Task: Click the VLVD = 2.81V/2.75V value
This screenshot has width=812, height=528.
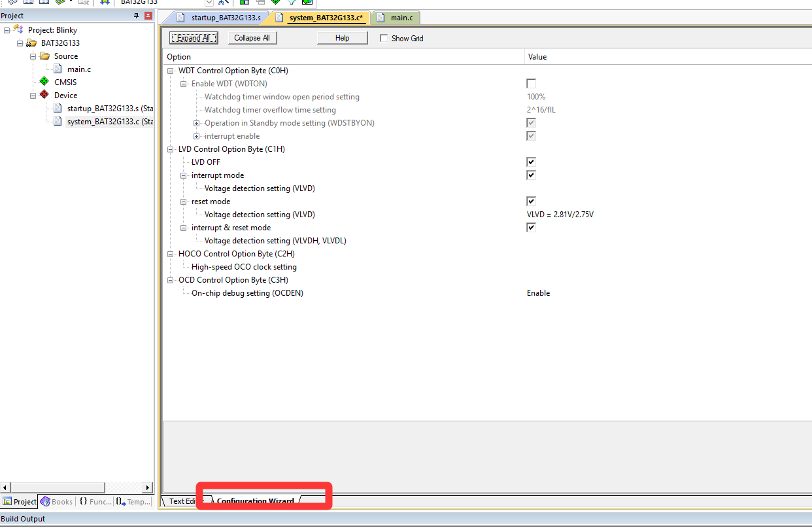Action: coord(560,215)
